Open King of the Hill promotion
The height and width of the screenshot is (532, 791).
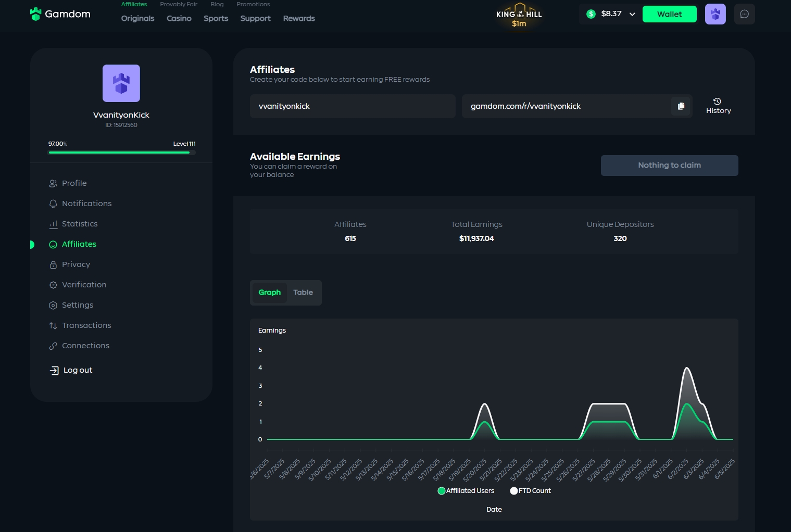click(x=519, y=16)
